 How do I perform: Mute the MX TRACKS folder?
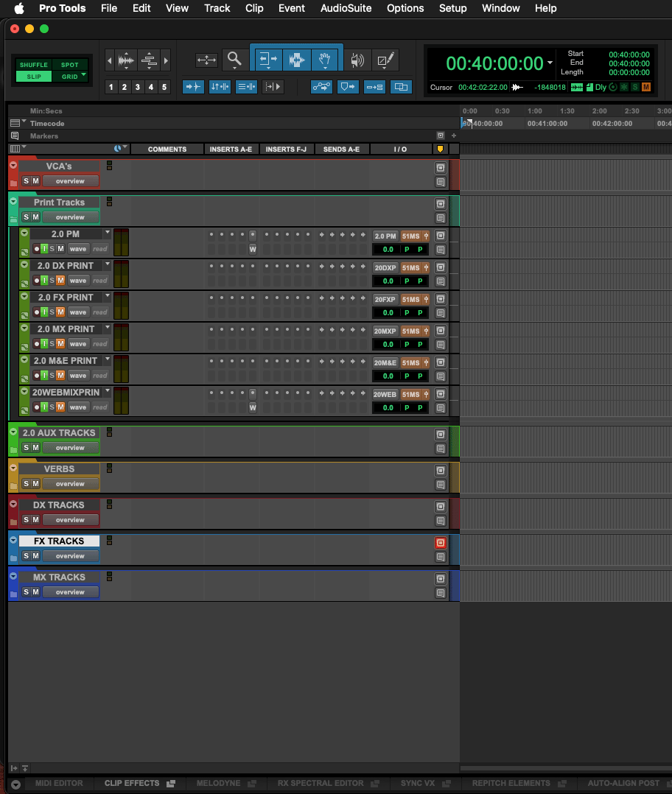(x=35, y=591)
